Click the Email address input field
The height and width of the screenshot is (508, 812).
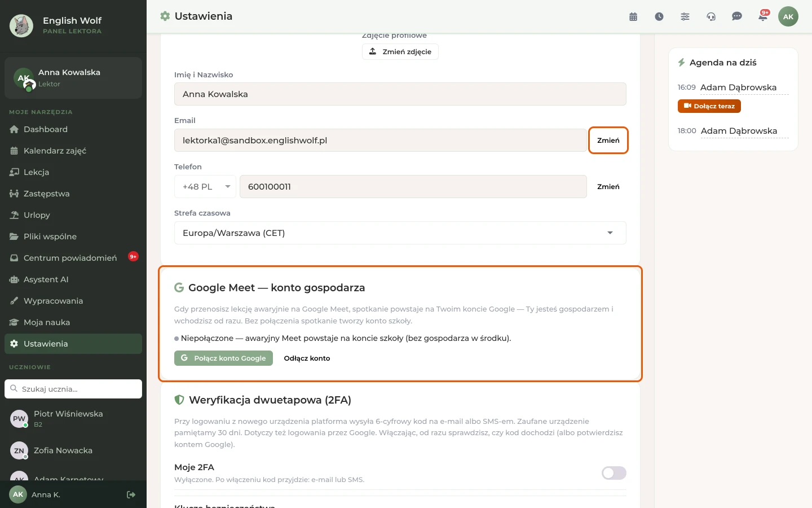(381, 141)
